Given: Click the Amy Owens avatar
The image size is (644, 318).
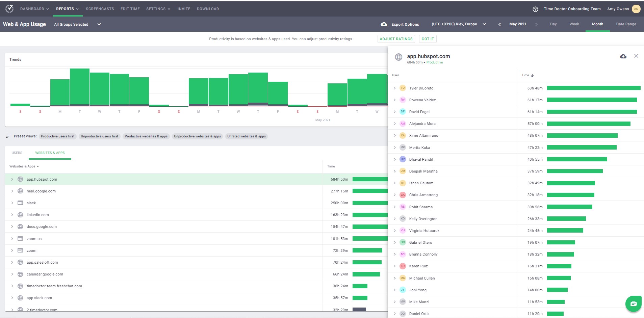Looking at the screenshot, I should [636, 9].
